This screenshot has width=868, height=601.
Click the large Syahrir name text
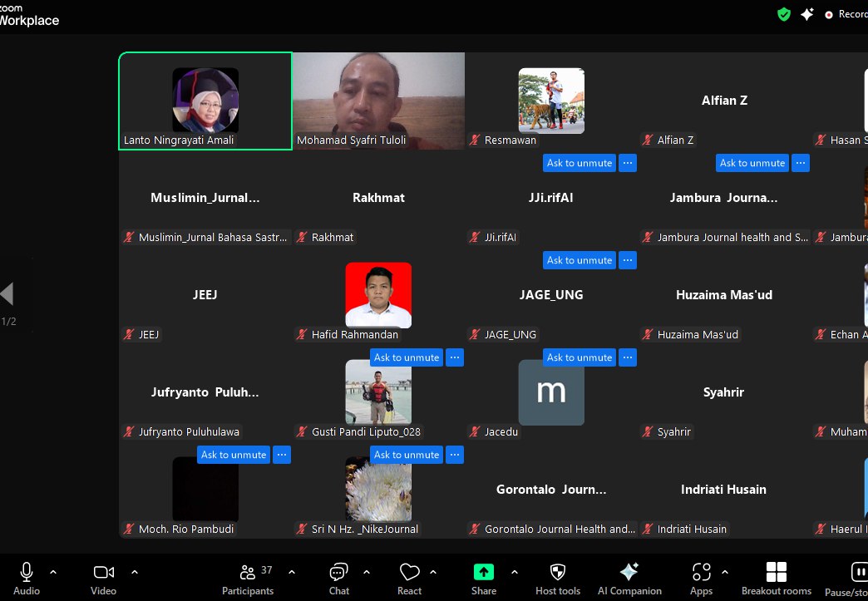click(x=723, y=392)
